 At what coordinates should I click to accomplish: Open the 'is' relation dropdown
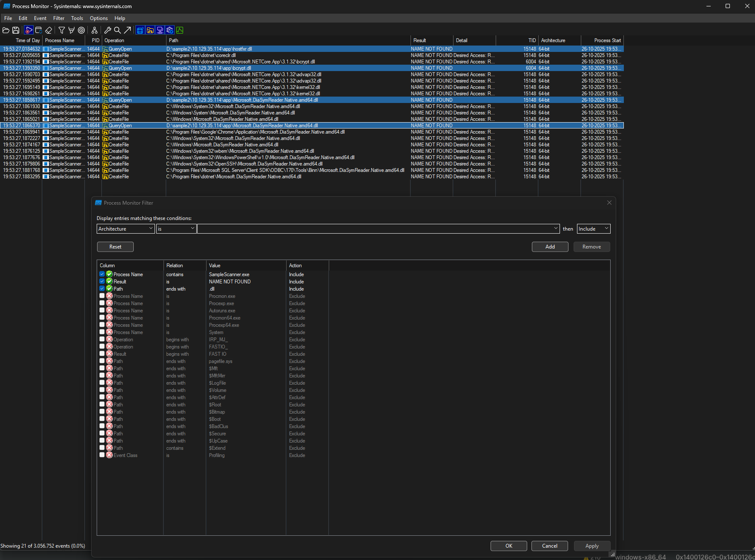point(176,229)
